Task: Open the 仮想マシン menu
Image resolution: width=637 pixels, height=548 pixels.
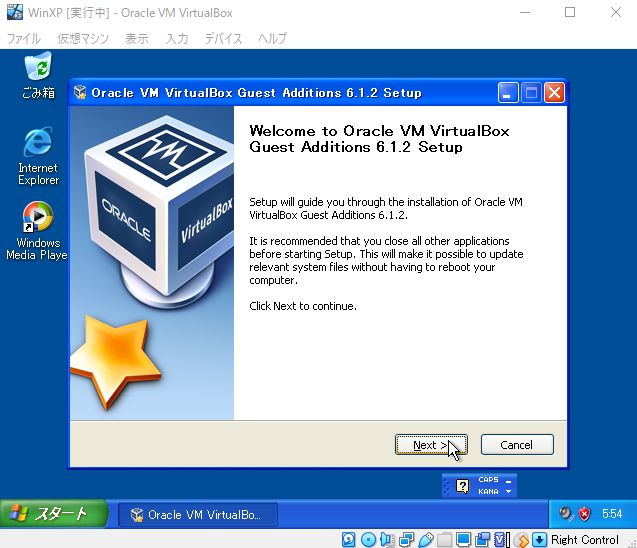Action: 83,39
